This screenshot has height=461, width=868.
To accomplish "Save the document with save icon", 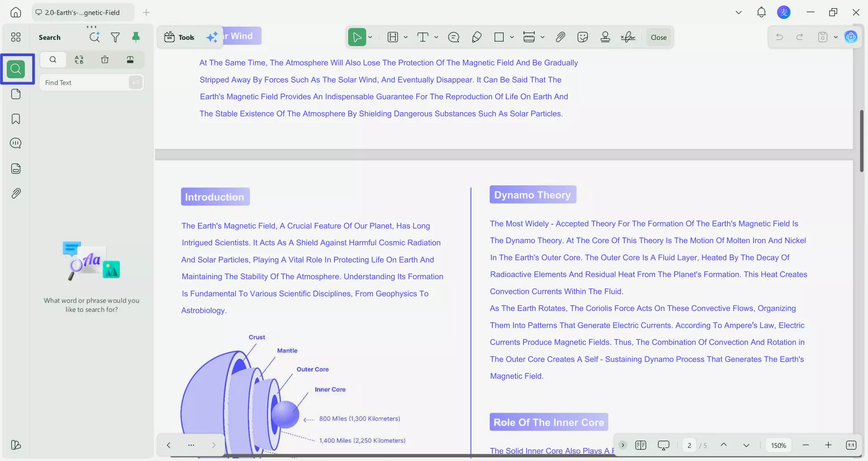I will click(x=823, y=37).
